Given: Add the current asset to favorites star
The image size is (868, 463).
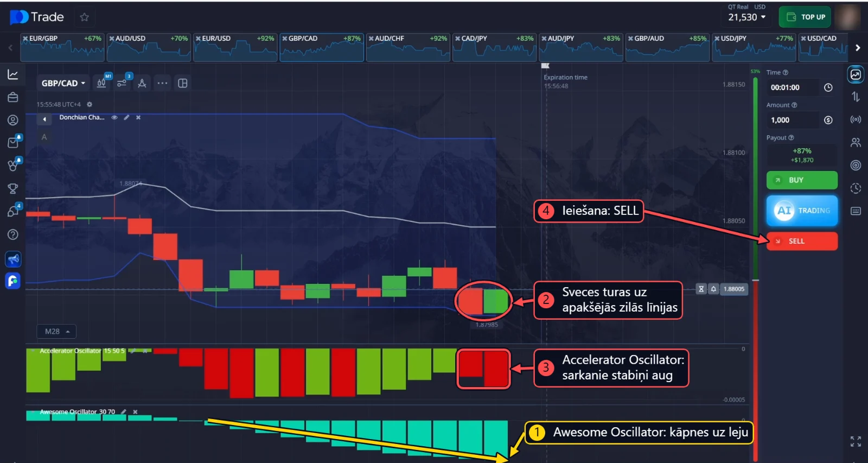Looking at the screenshot, I should click(84, 17).
